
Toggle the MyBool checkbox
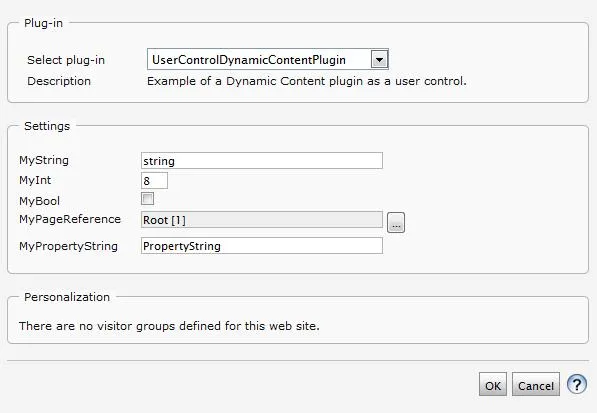pos(147,199)
